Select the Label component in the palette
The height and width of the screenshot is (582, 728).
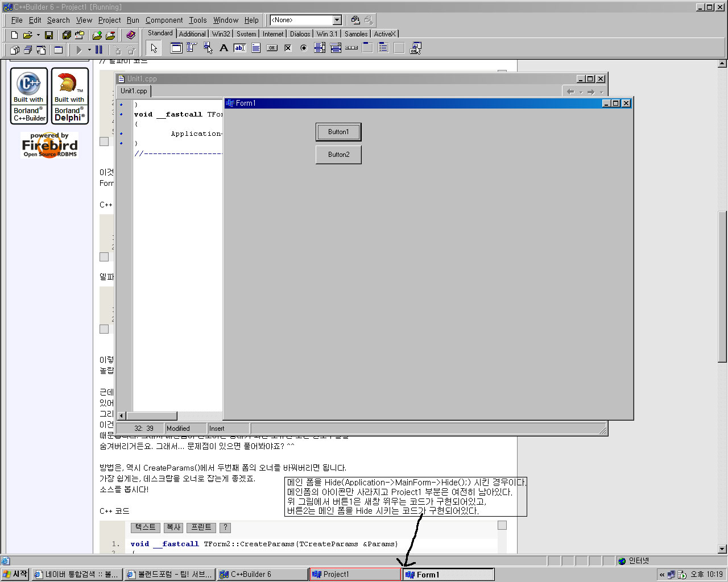point(224,48)
